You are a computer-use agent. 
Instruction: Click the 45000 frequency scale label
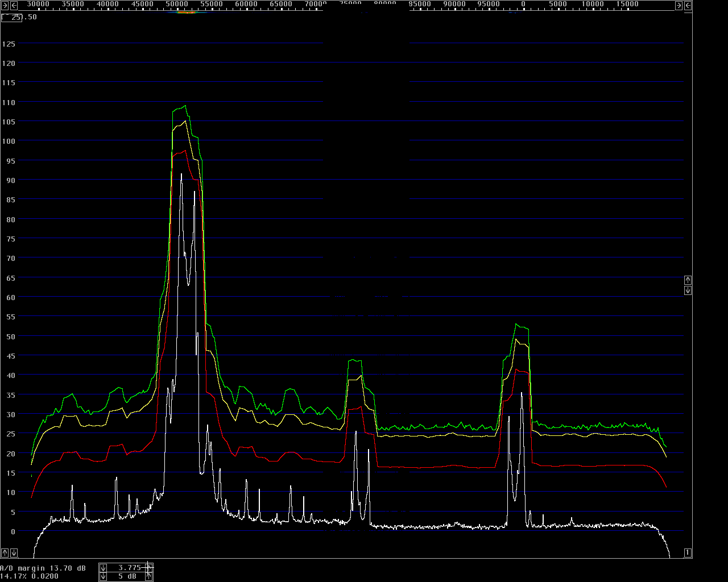tap(142, 4)
